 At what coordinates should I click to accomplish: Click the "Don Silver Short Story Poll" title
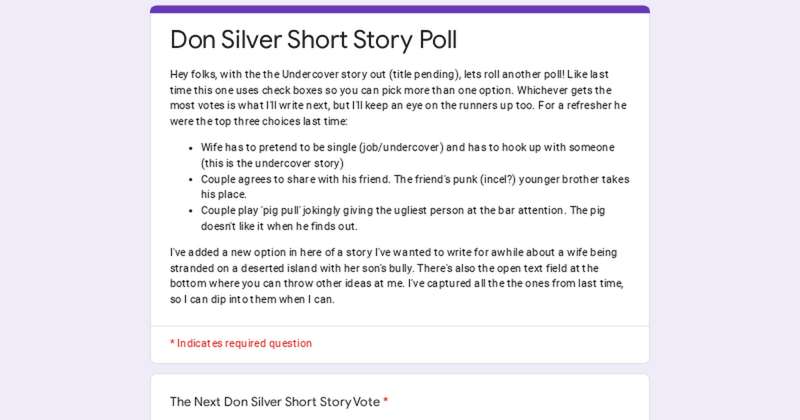coord(313,40)
